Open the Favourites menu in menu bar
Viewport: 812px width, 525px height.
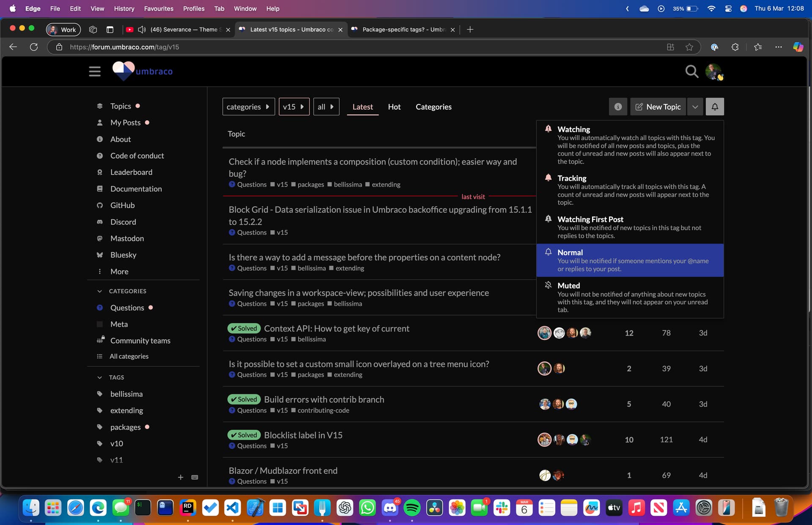point(159,8)
